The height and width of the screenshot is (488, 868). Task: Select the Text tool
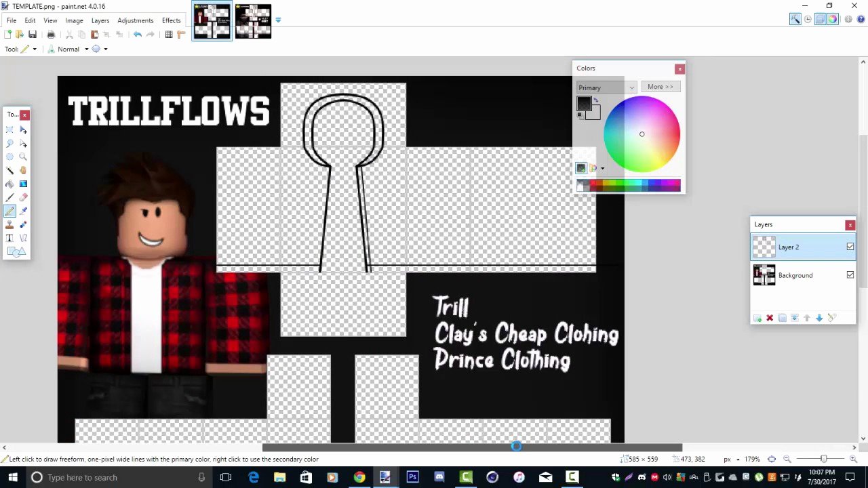(x=9, y=238)
